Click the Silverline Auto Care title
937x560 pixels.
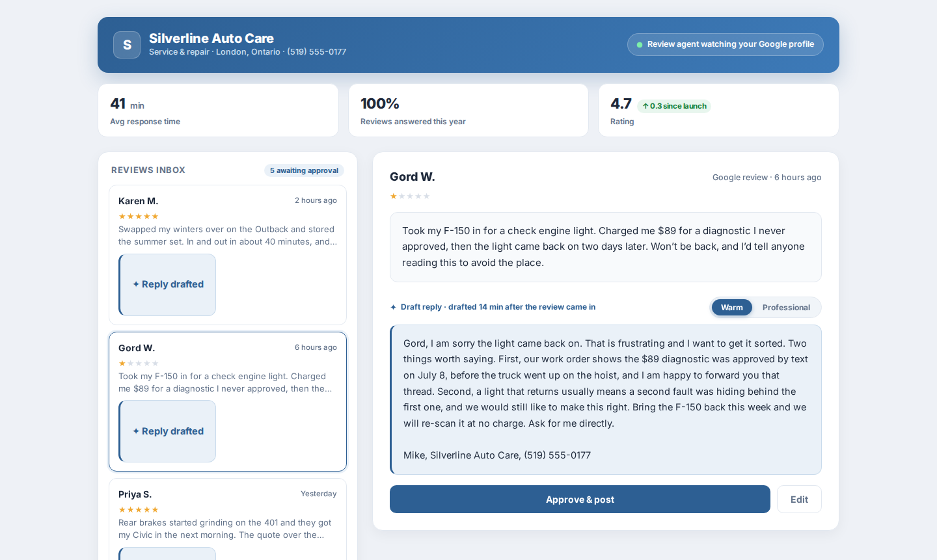point(211,38)
